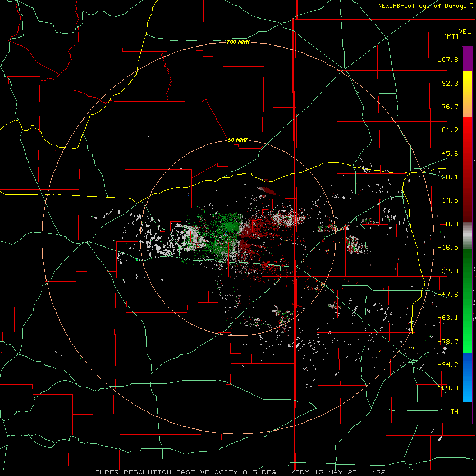The width and height of the screenshot is (476, 476).
Task: Click the 61.2 velocity scale value
Action: (450, 130)
